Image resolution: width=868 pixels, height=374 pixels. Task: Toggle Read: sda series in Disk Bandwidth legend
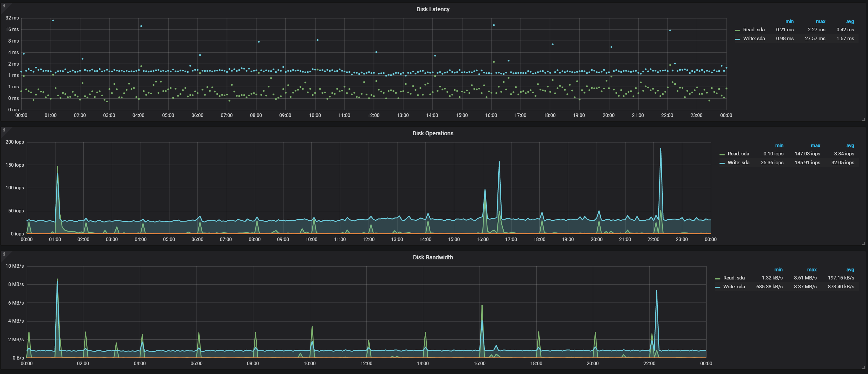733,278
